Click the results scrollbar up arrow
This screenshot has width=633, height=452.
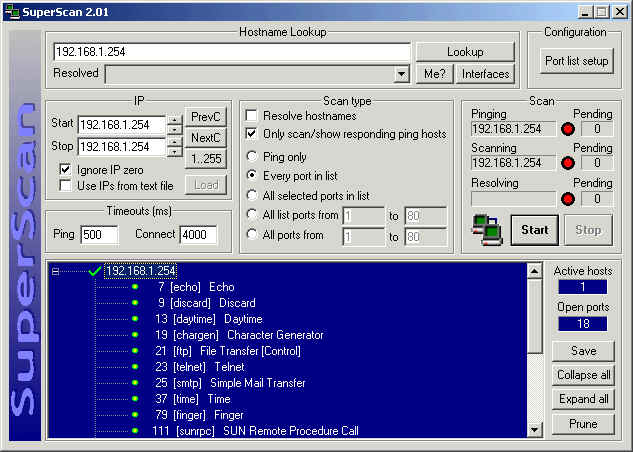tap(534, 271)
